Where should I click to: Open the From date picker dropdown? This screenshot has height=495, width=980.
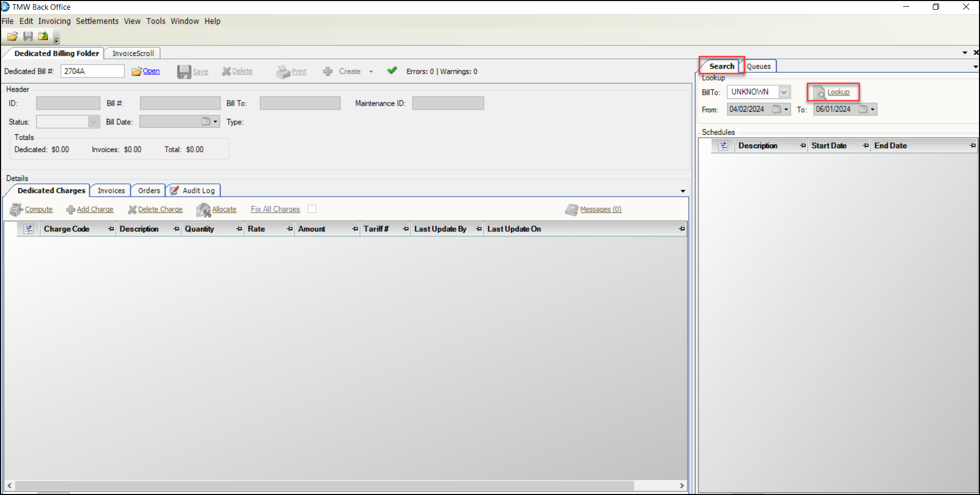click(786, 110)
